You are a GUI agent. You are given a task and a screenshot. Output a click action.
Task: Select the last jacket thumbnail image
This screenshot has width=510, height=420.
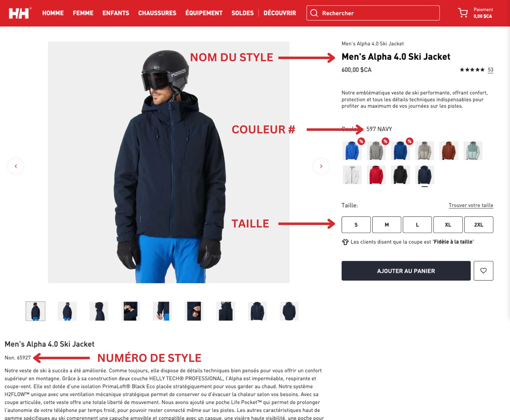coord(289,311)
